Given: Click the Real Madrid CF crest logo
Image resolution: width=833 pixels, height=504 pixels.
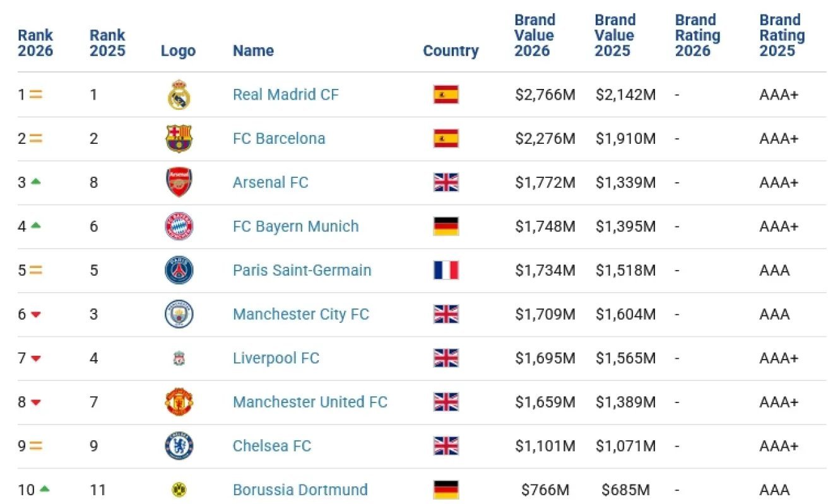Looking at the screenshot, I should pos(179,95).
